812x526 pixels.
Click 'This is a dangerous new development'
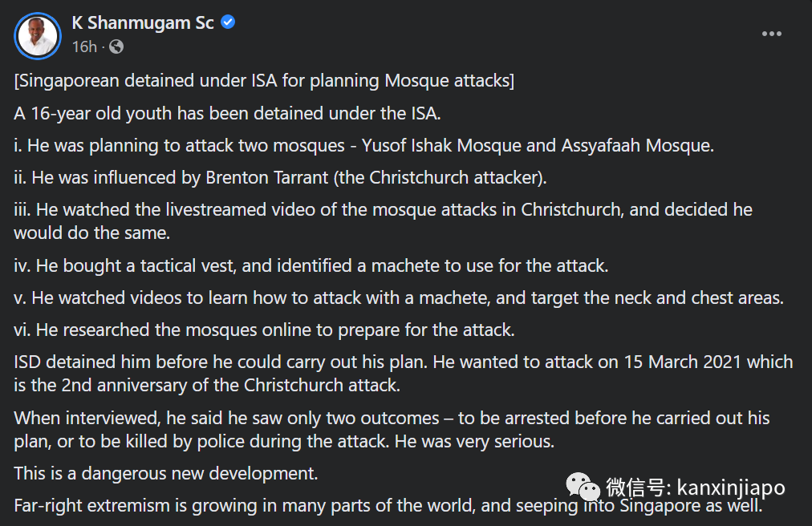(166, 473)
